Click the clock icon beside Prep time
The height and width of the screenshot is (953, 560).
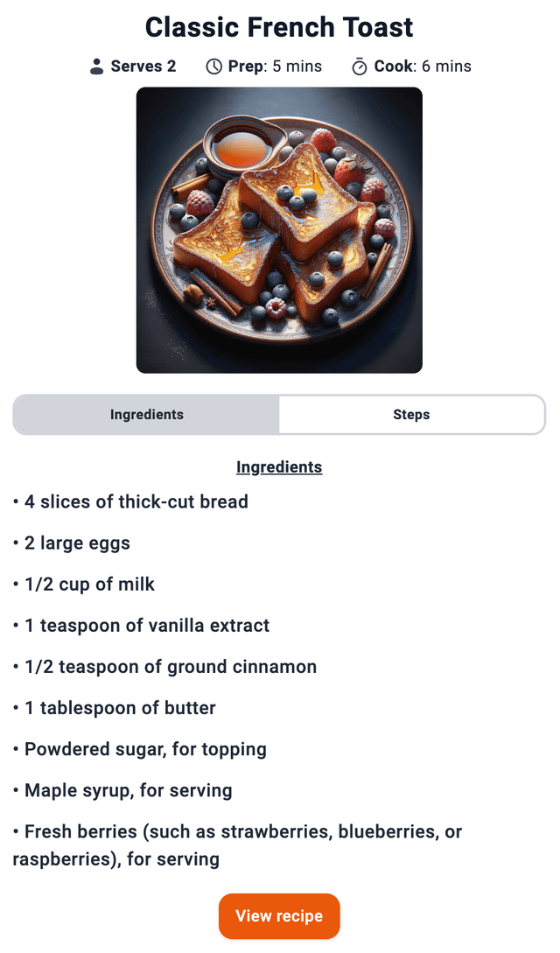point(211,65)
